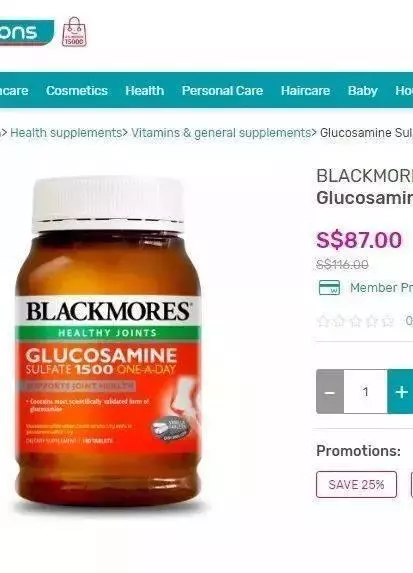
Task: Rate product using the first star
Action: [323, 321]
